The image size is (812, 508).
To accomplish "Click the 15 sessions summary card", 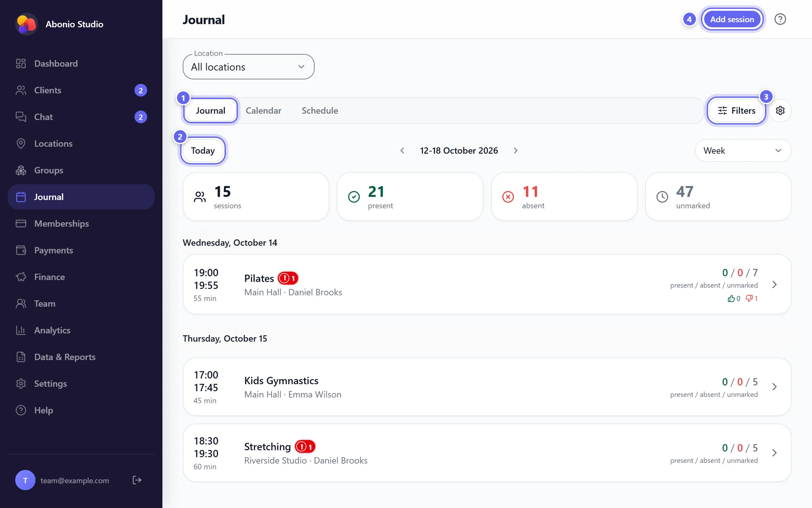I will [x=256, y=197].
